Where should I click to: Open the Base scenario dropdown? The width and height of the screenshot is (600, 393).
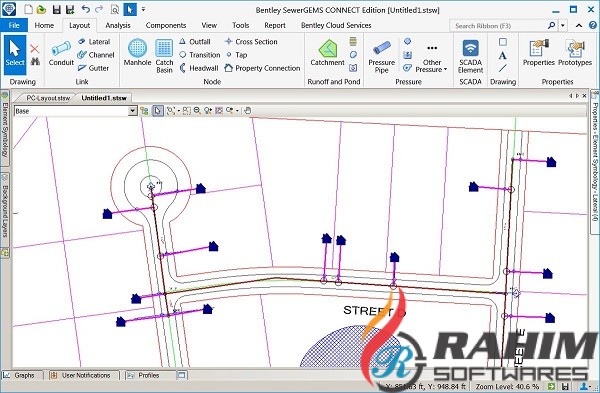132,111
